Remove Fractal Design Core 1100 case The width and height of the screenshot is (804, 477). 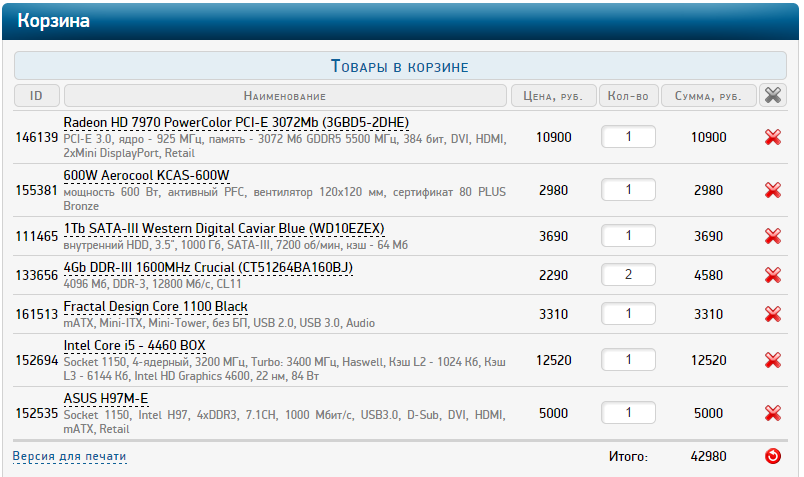(x=772, y=314)
